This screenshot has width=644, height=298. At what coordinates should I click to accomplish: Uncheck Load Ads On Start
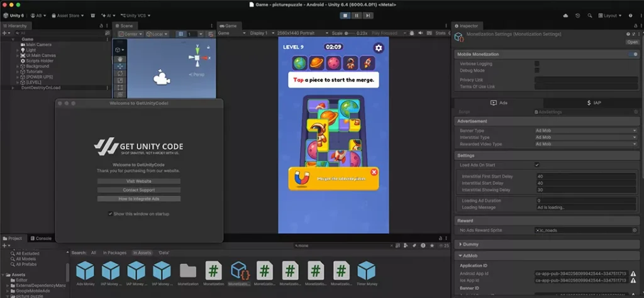click(x=537, y=165)
